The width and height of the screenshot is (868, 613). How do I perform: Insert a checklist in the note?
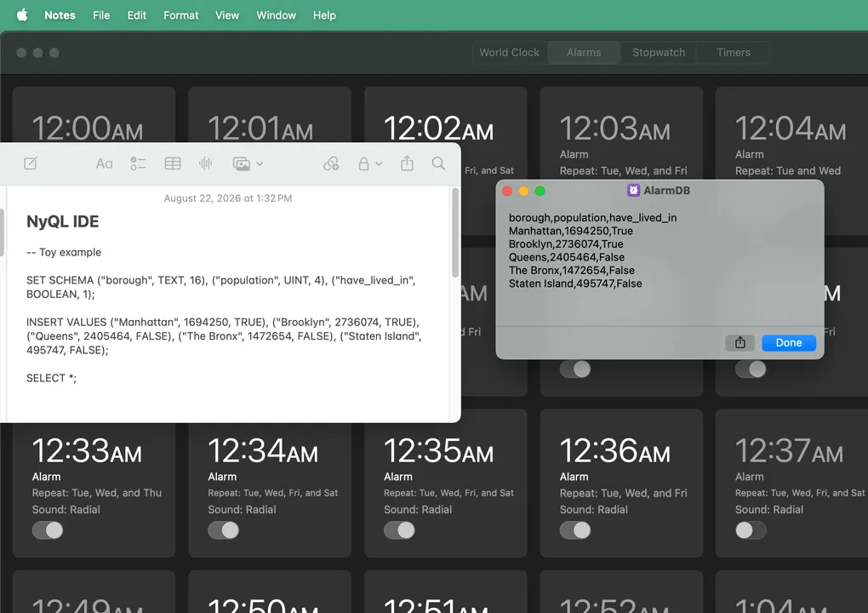[x=138, y=163]
